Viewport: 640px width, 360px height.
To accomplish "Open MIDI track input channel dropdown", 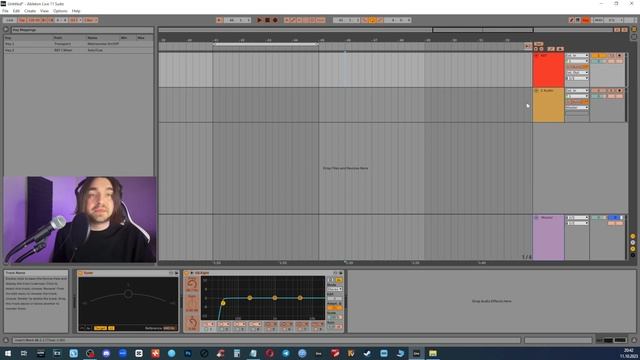I will pyautogui.click(x=577, y=61).
